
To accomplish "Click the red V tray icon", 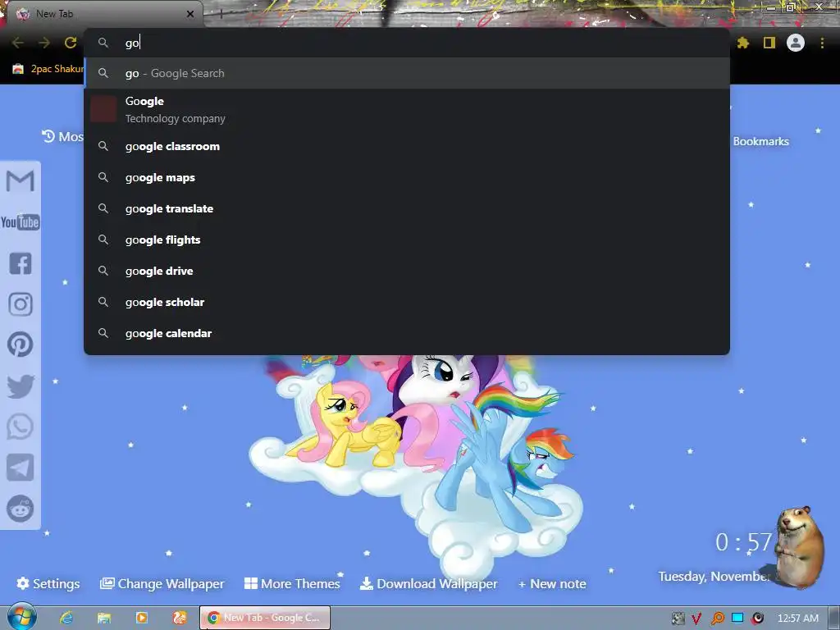I will coord(696,619).
